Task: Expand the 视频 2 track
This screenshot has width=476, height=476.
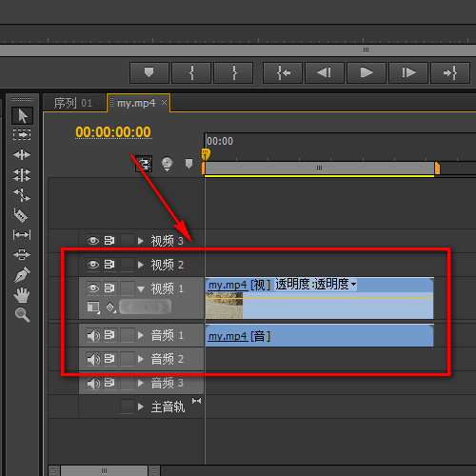Action: [x=141, y=265]
